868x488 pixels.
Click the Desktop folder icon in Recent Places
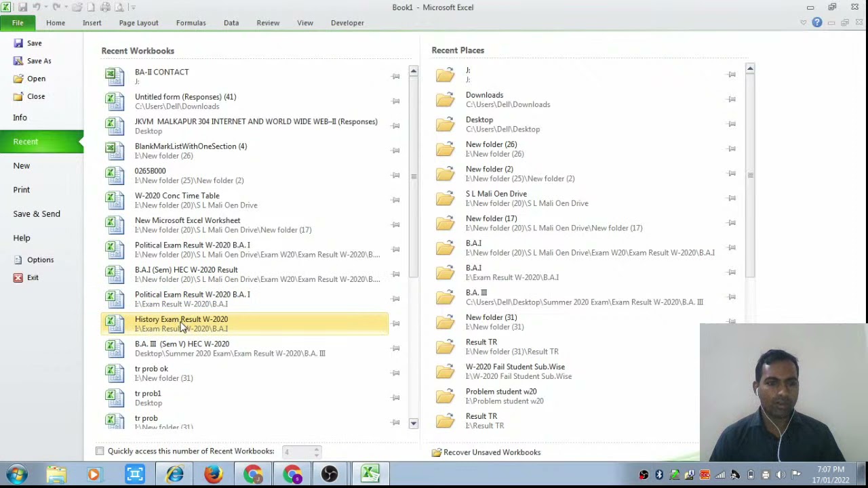coord(446,124)
